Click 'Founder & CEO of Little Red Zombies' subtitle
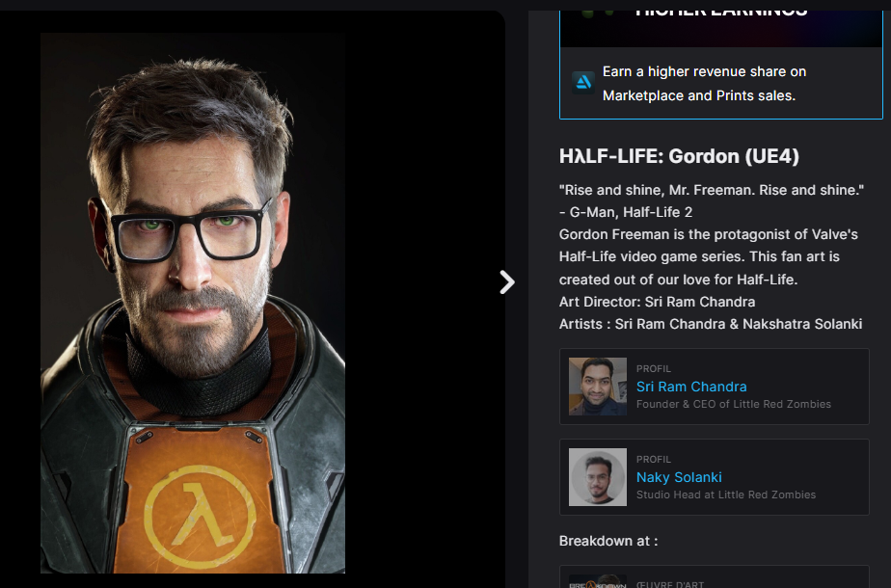The height and width of the screenshot is (588, 891). 734,404
